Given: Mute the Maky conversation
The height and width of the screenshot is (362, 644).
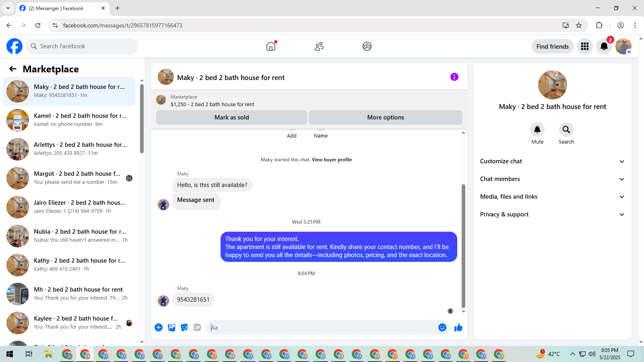Looking at the screenshot, I should 537,130.
